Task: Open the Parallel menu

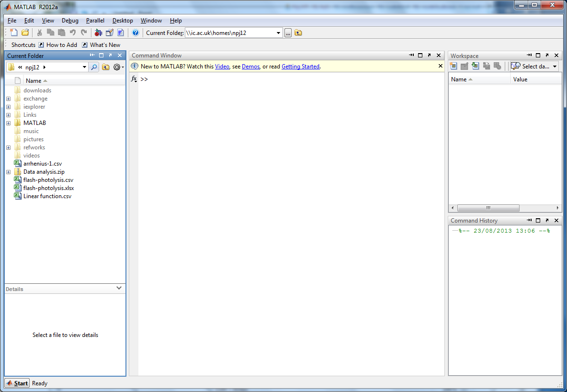Action: tap(95, 21)
